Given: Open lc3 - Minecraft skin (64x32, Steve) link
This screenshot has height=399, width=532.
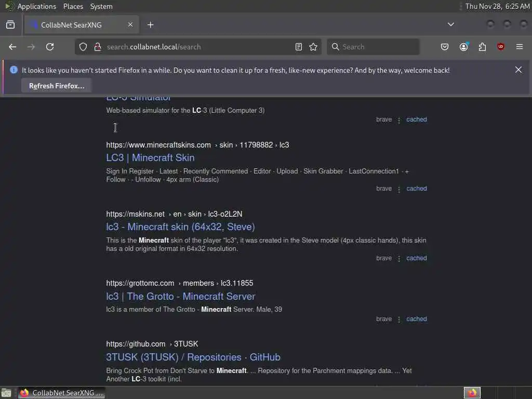Looking at the screenshot, I should (x=180, y=227).
